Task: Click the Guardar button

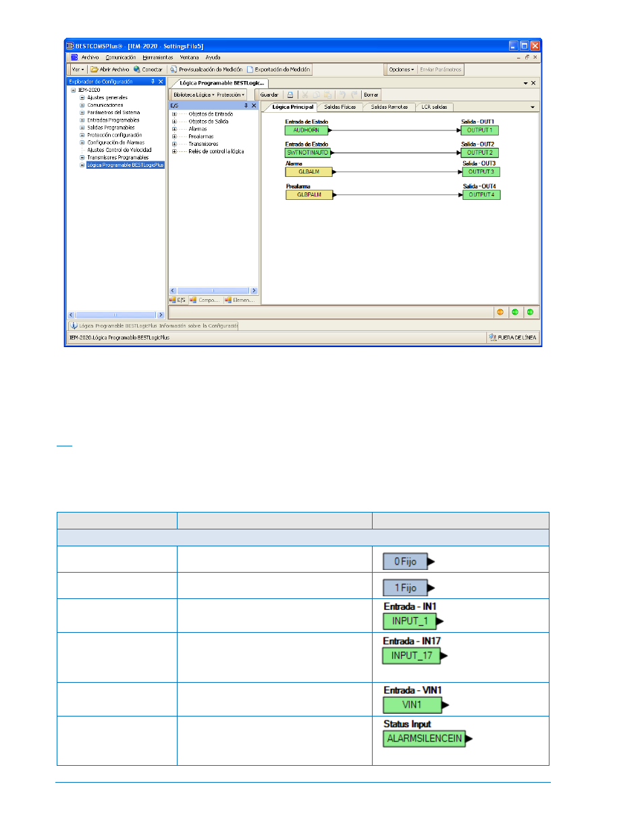Action: (x=269, y=95)
